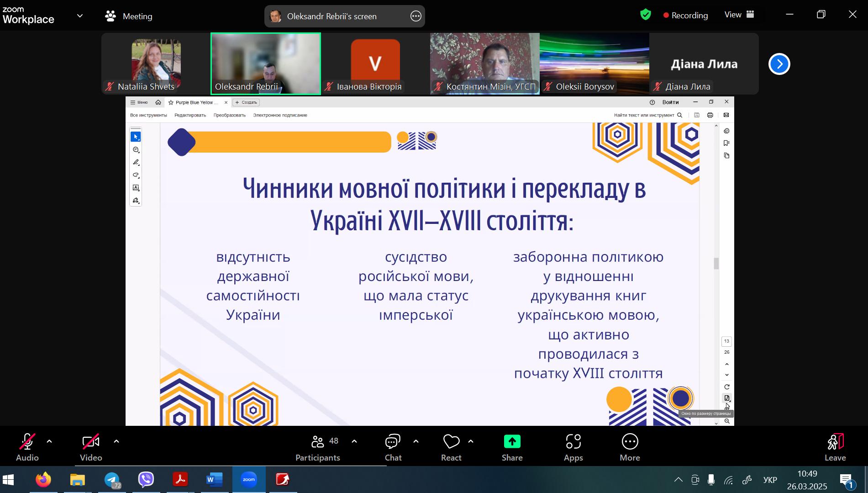Unmute the microphone via Audio
This screenshot has height=493, width=868.
pyautogui.click(x=27, y=447)
